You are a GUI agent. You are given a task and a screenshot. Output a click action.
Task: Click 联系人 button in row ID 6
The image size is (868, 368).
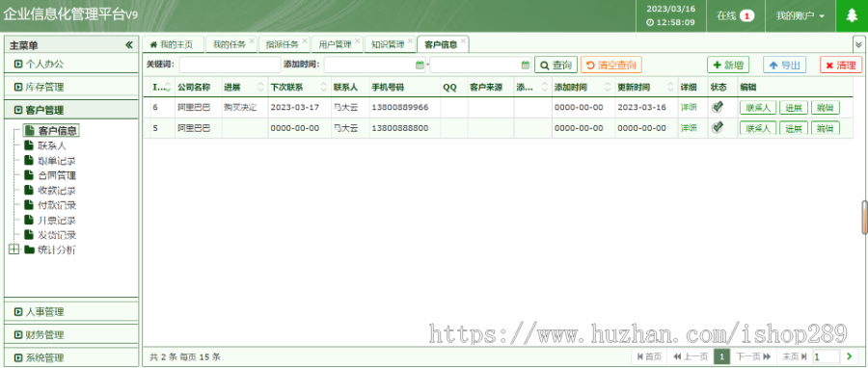tap(758, 107)
